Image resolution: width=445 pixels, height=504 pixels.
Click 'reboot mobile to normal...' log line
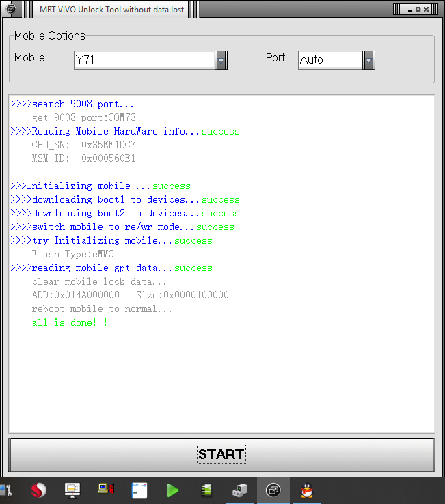pyautogui.click(x=102, y=309)
